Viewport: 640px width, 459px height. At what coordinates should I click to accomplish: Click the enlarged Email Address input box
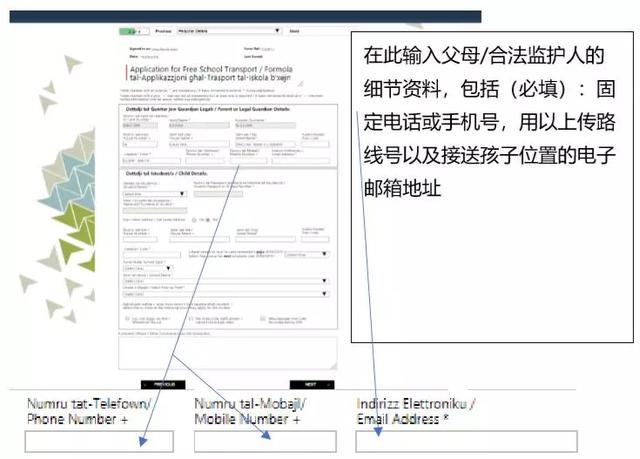point(467,441)
